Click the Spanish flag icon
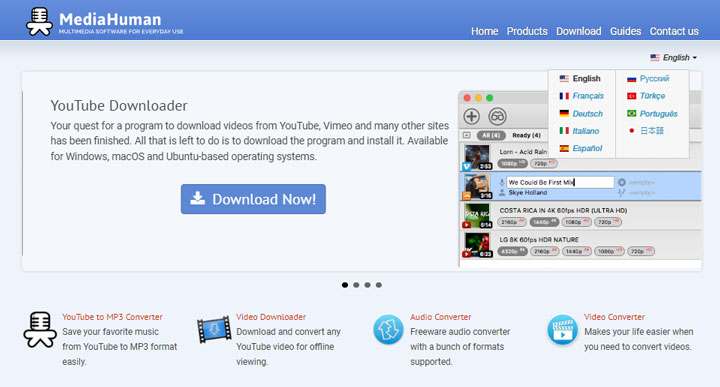The width and height of the screenshot is (720, 387). pyautogui.click(x=564, y=148)
